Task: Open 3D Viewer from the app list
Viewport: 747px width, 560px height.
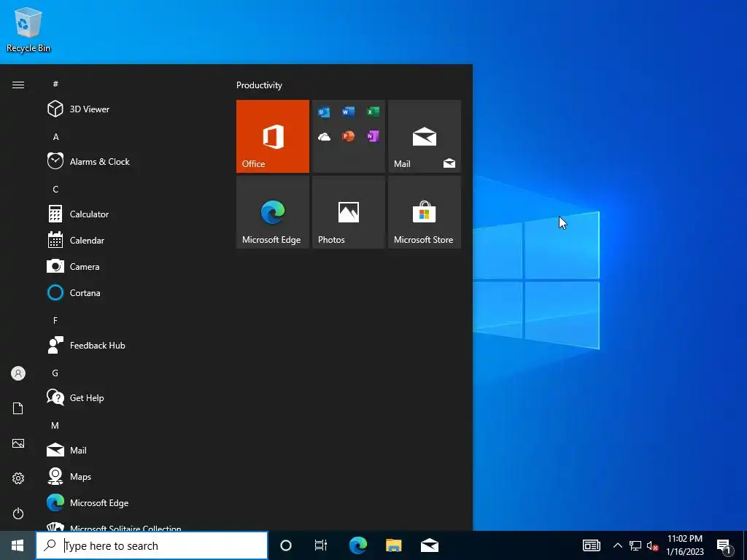Action: (128, 109)
